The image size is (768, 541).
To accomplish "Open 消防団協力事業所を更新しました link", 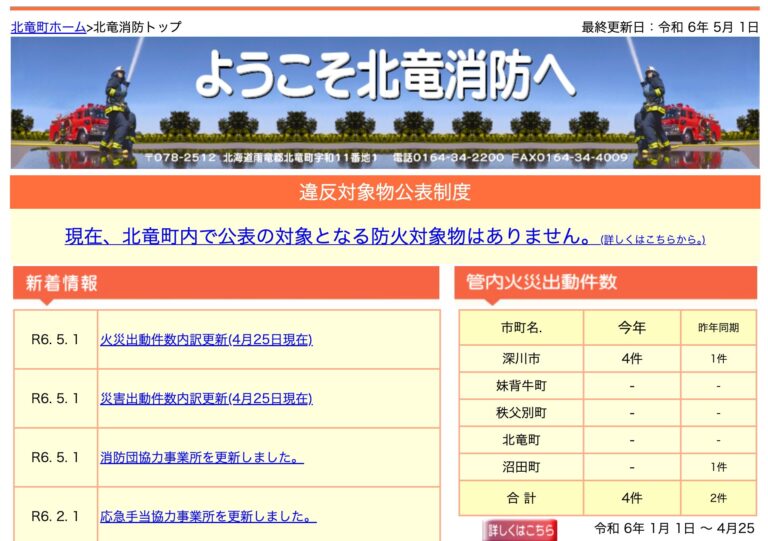I will (x=202, y=457).
